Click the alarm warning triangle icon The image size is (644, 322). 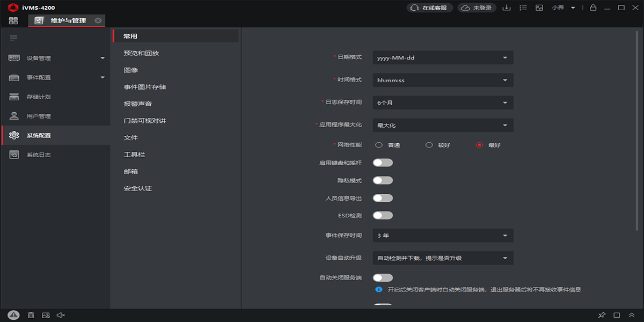[14, 315]
